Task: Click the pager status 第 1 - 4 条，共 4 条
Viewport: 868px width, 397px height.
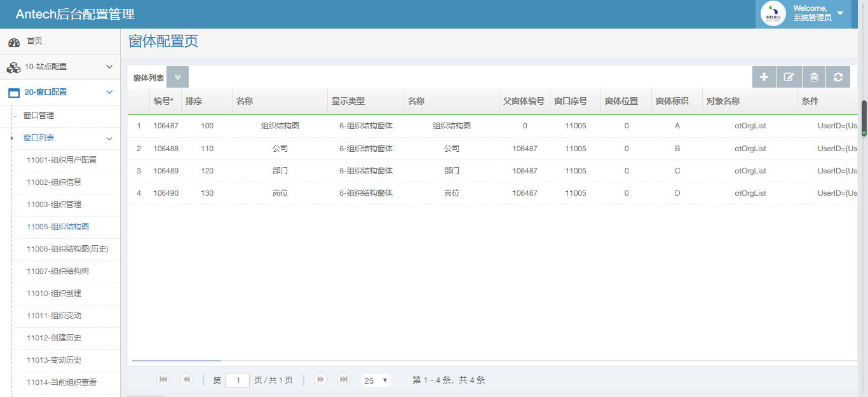Action: point(449,380)
